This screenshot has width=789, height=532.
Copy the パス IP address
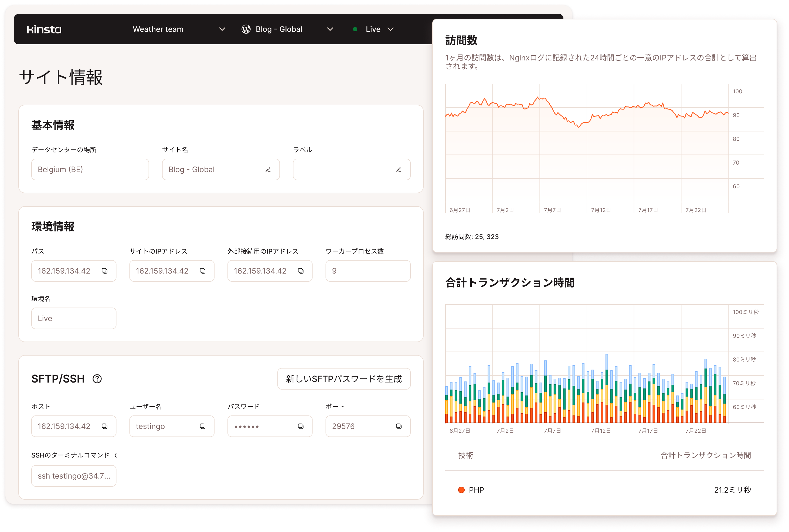pos(104,271)
